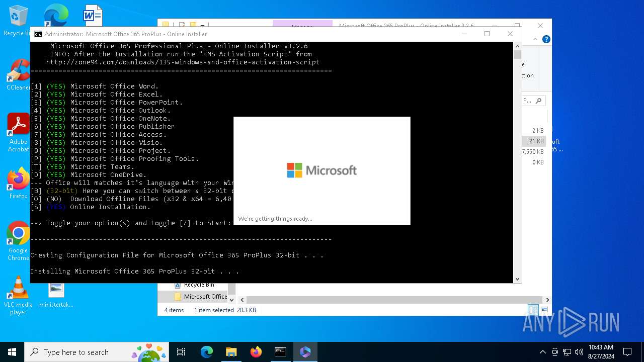Click option [5] Microsoft Office OneNote line

coord(101,119)
